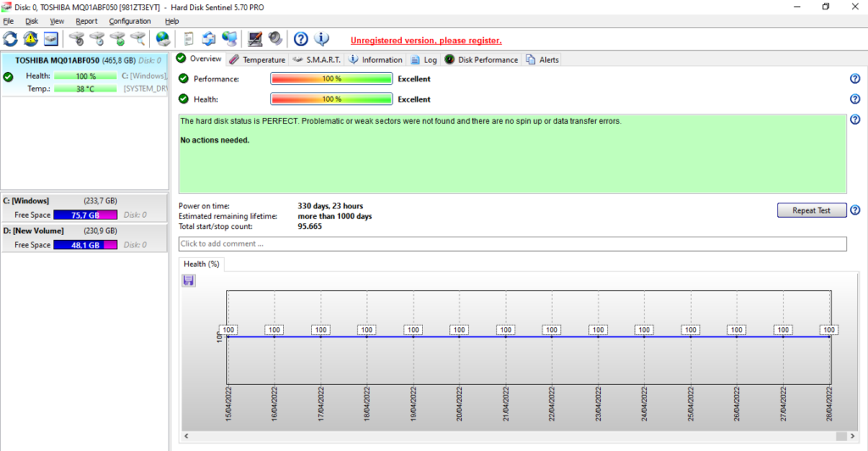Click the D: Free Space 48,1 GB bar
Screen dimensions: 868x451
coord(86,245)
